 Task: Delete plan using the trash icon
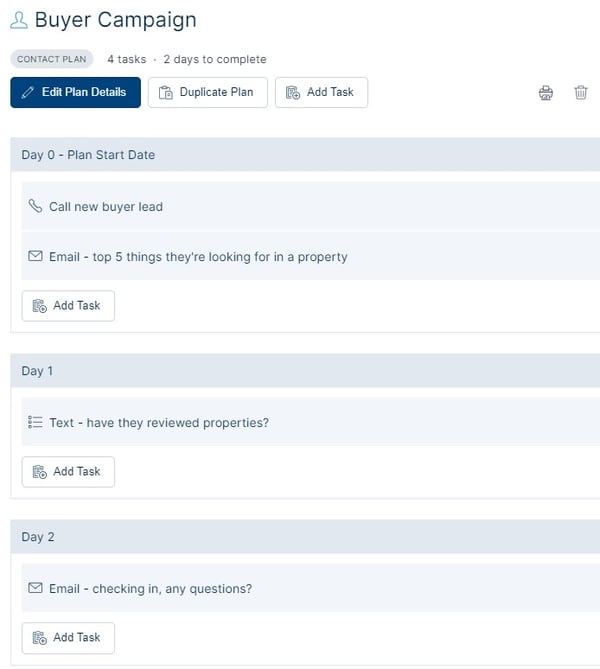(580, 92)
